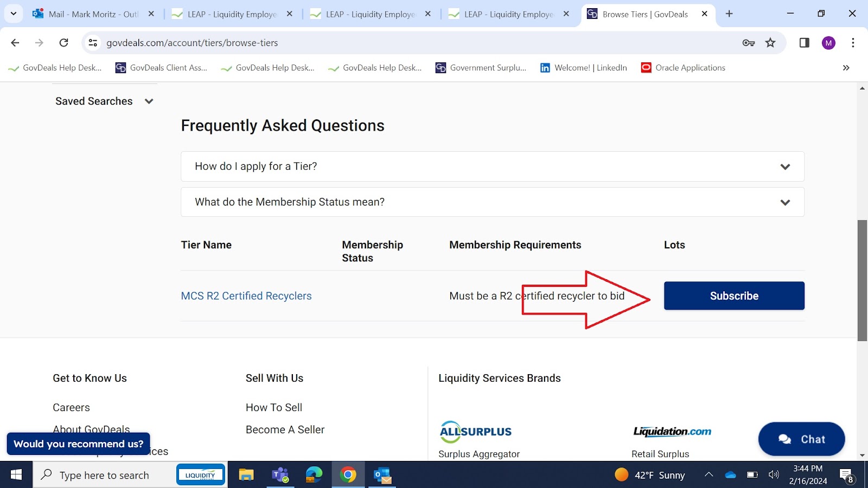Open File Explorer from the taskbar
This screenshot has height=488, width=868.
(246, 476)
